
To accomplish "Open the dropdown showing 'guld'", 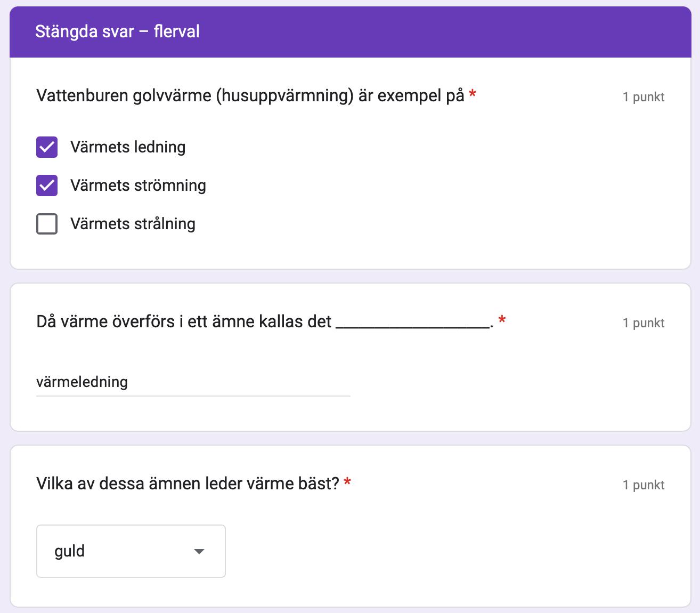I will pyautogui.click(x=131, y=551).
